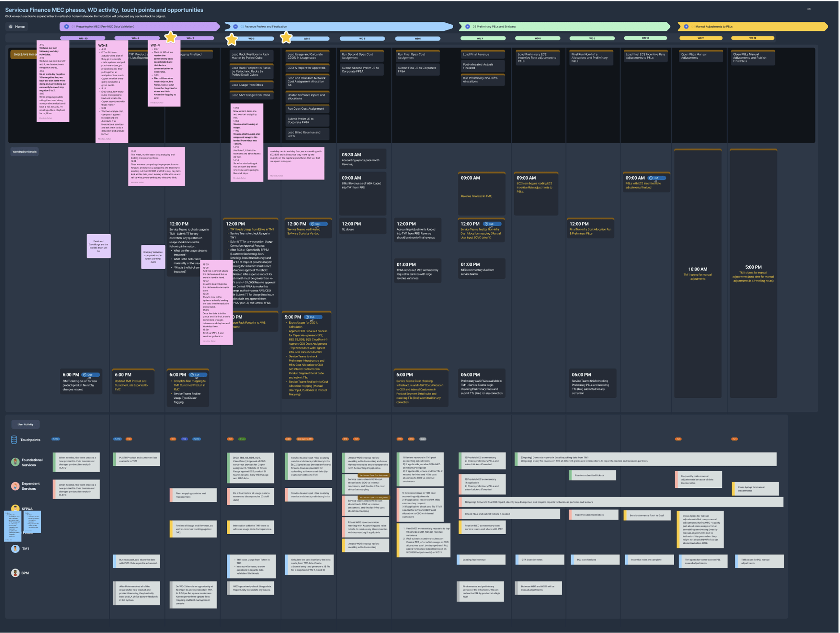Click the star marker beside WD - 2

click(x=171, y=37)
